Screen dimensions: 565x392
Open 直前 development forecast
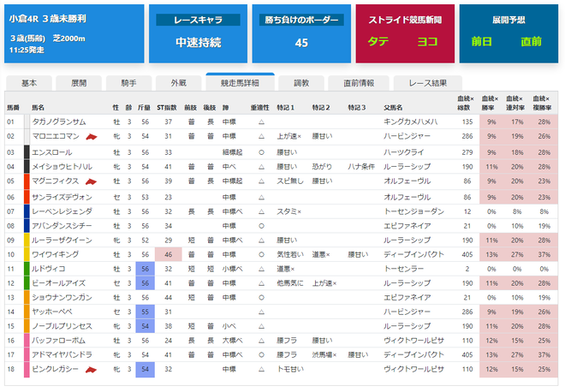coord(531,42)
